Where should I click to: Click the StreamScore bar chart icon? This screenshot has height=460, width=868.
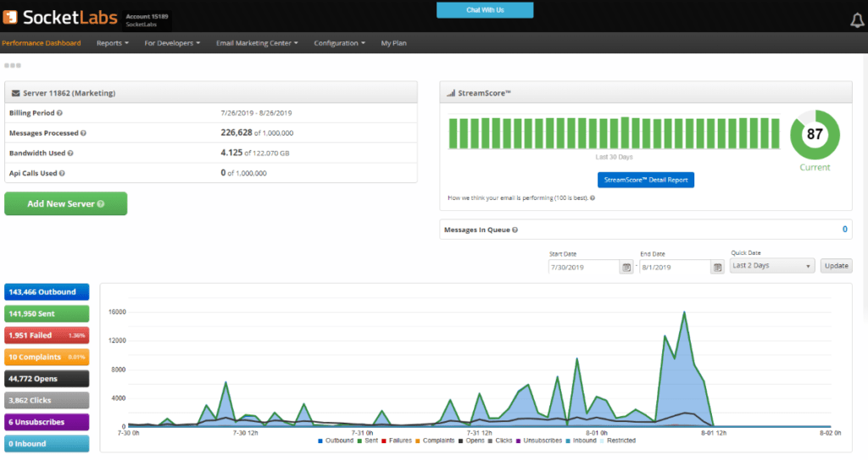click(x=451, y=93)
